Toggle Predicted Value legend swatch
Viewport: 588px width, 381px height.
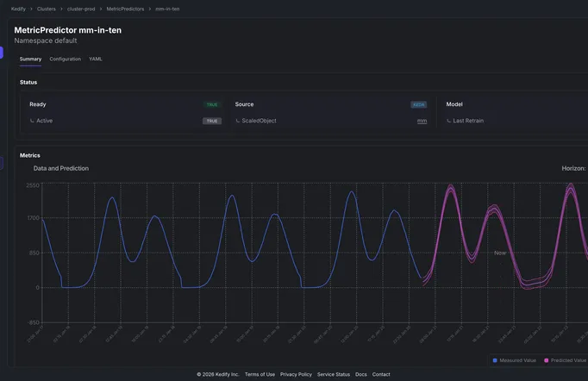(546, 360)
